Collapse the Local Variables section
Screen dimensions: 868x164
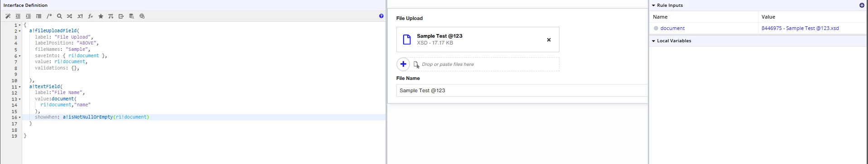click(654, 41)
